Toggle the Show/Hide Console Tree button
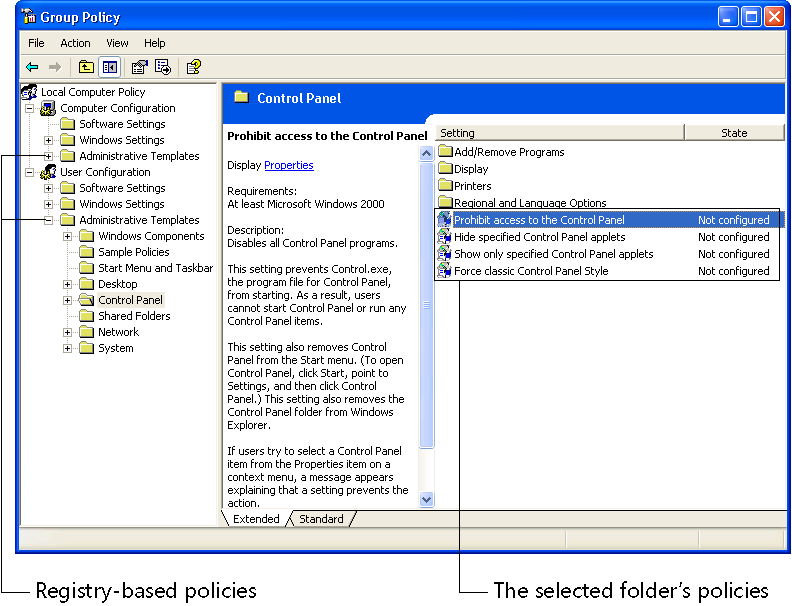The image size is (792, 606). (110, 67)
